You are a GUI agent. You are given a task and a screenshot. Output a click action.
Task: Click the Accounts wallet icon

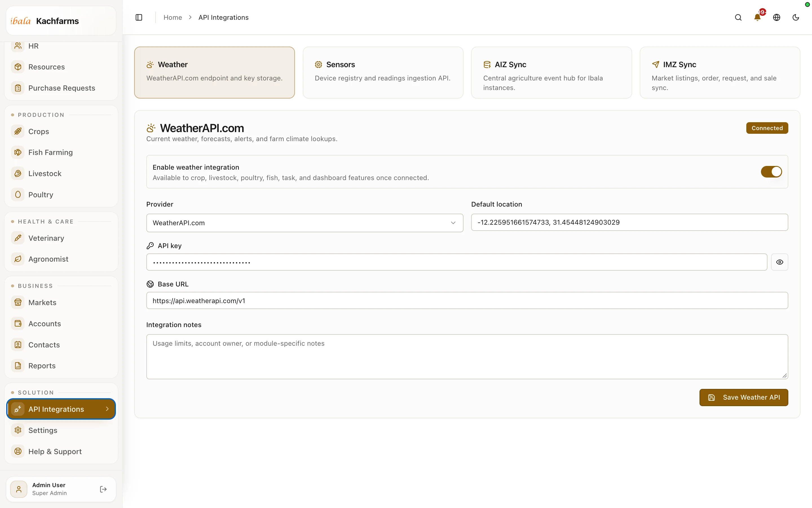tap(18, 323)
